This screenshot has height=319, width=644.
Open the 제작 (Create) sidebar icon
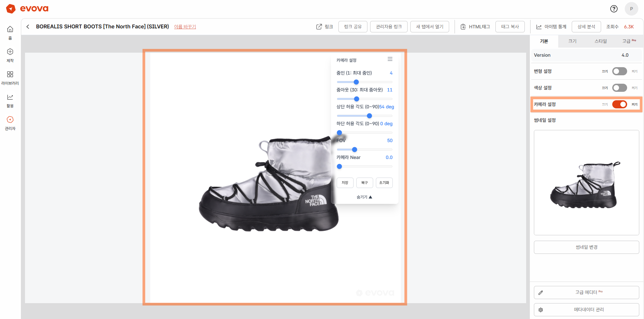point(10,52)
